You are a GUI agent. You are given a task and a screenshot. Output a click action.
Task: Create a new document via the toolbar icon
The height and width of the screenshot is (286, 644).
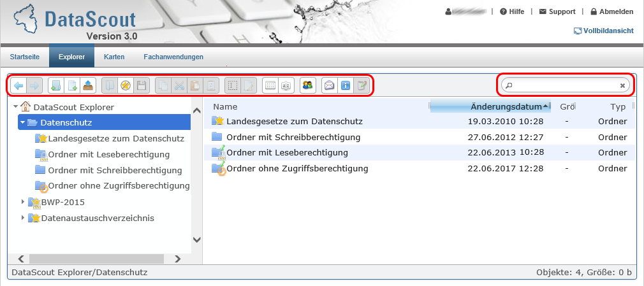[x=72, y=85]
